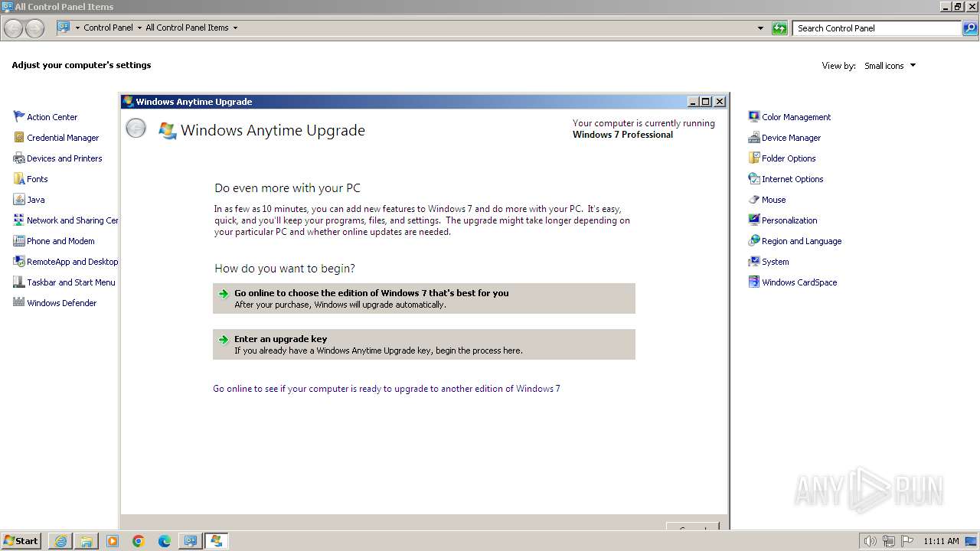This screenshot has height=551, width=980.
Task: Open Region and Language icon
Action: click(x=754, y=240)
